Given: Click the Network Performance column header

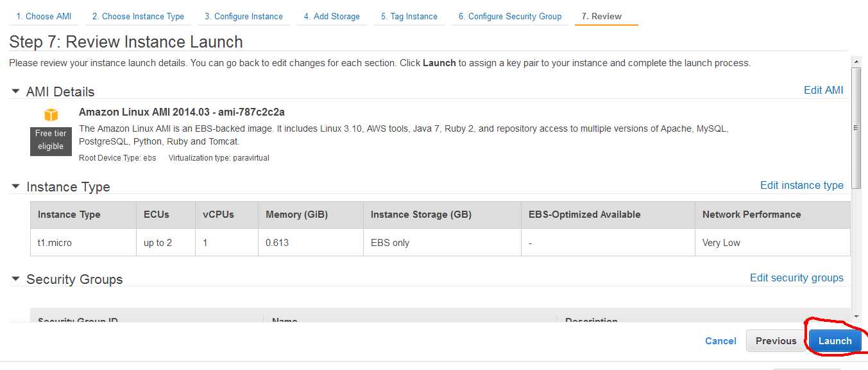Looking at the screenshot, I should click(772, 215).
